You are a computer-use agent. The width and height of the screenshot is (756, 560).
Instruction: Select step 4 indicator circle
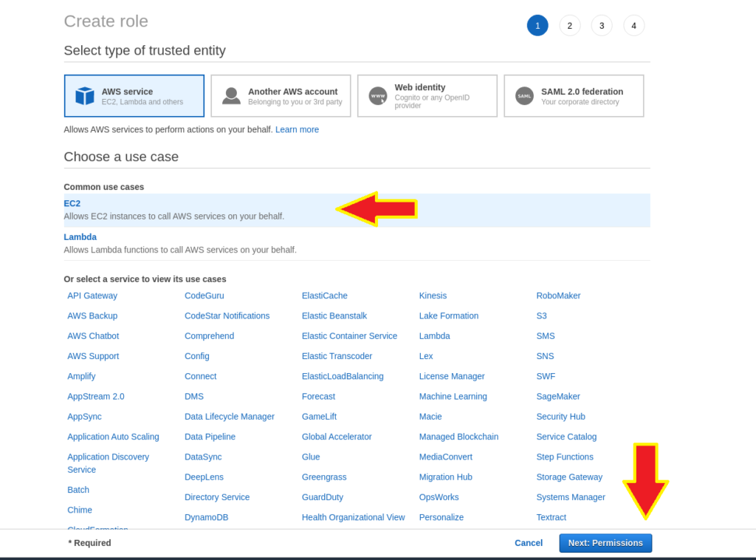[633, 26]
